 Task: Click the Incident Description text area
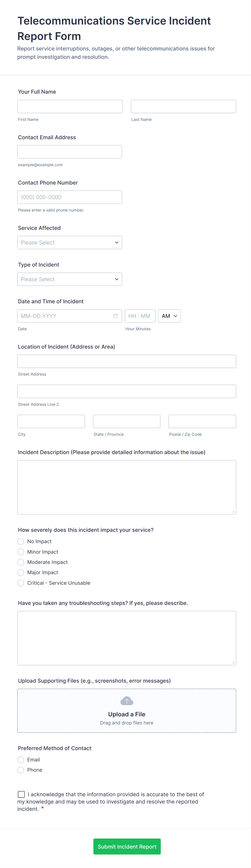point(127,487)
